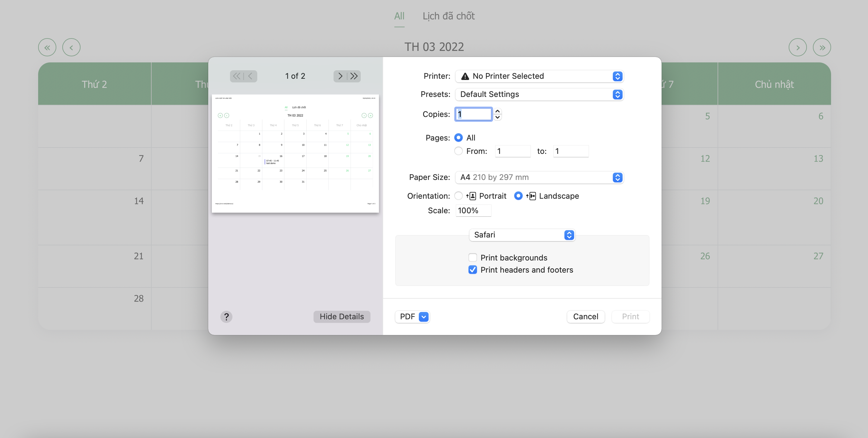Open the PDF options menu arrow
The width and height of the screenshot is (868, 438).
(x=423, y=317)
